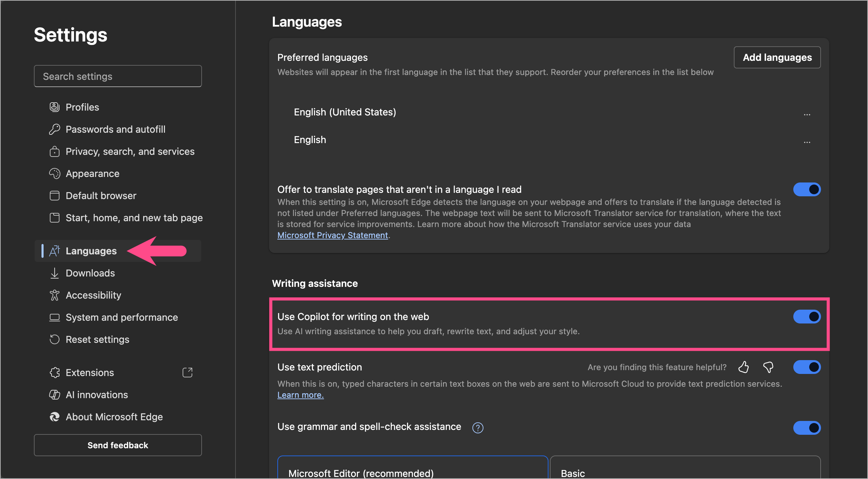Viewport: 868px width, 479px height.
Task: Click the Passwords and autofill key icon
Action: (55, 129)
